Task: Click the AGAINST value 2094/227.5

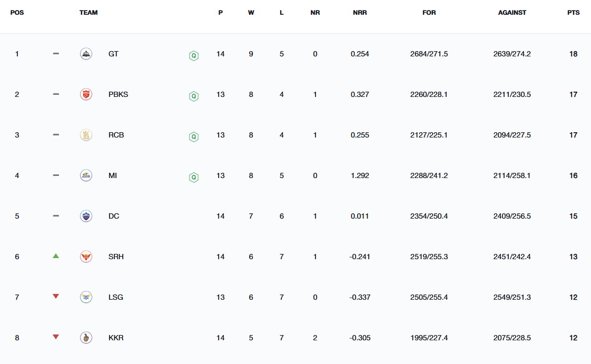Action: pyautogui.click(x=512, y=135)
